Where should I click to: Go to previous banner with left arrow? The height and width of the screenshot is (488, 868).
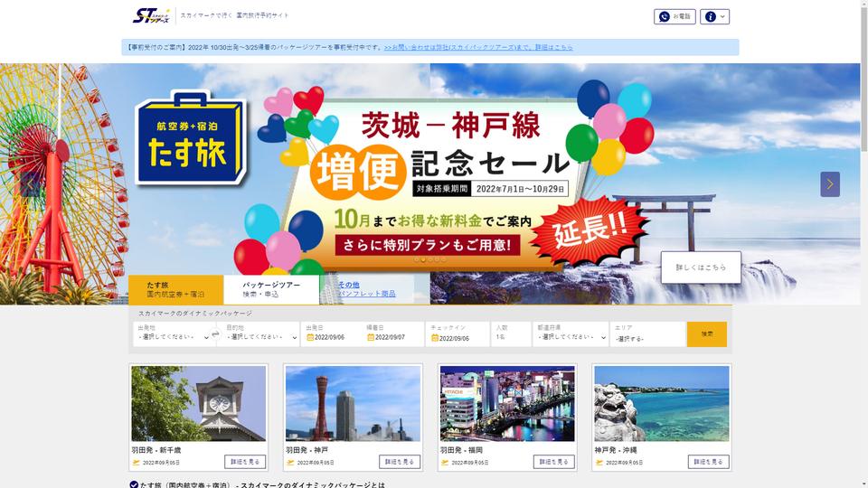pyautogui.click(x=30, y=184)
